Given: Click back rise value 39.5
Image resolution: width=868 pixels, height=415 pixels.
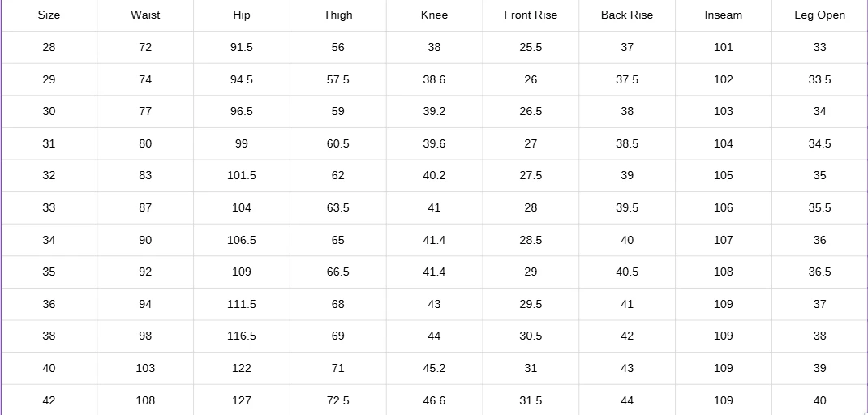Looking at the screenshot, I should coord(626,207).
